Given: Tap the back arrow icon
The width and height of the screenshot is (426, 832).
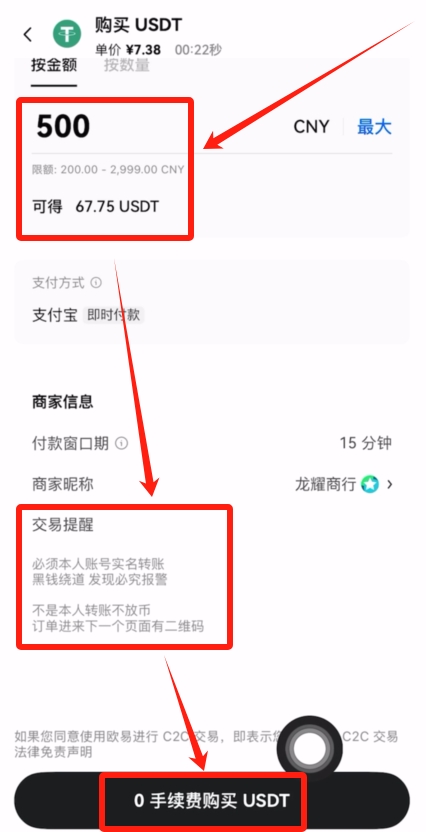Looking at the screenshot, I should tap(28, 35).
